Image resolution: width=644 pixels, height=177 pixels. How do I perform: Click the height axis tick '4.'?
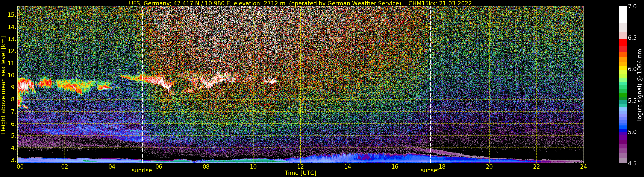[x=13, y=148]
